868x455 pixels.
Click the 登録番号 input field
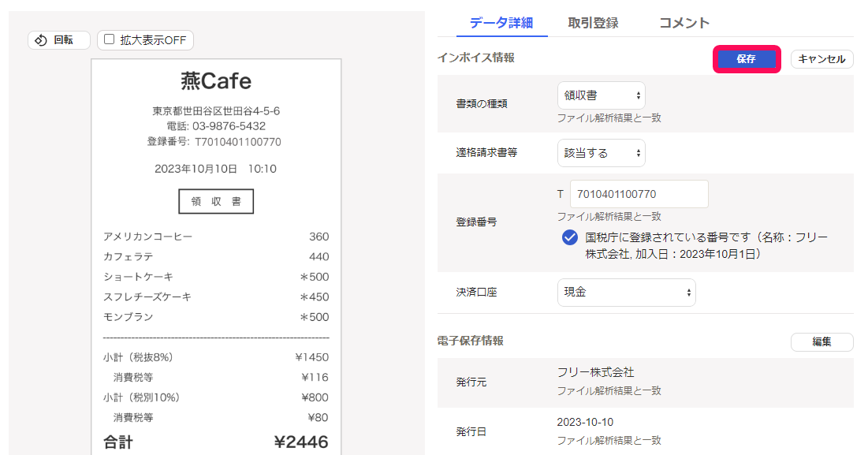(x=639, y=194)
